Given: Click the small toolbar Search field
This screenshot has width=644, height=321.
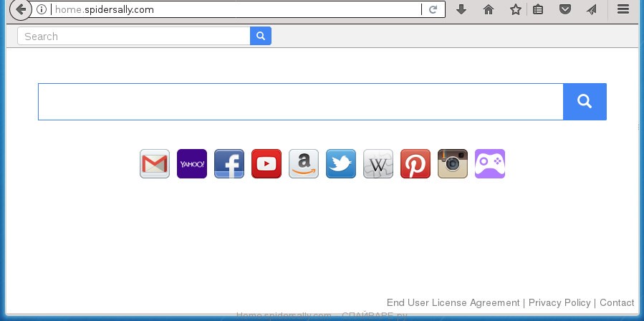Looking at the screenshot, I should pos(134,36).
